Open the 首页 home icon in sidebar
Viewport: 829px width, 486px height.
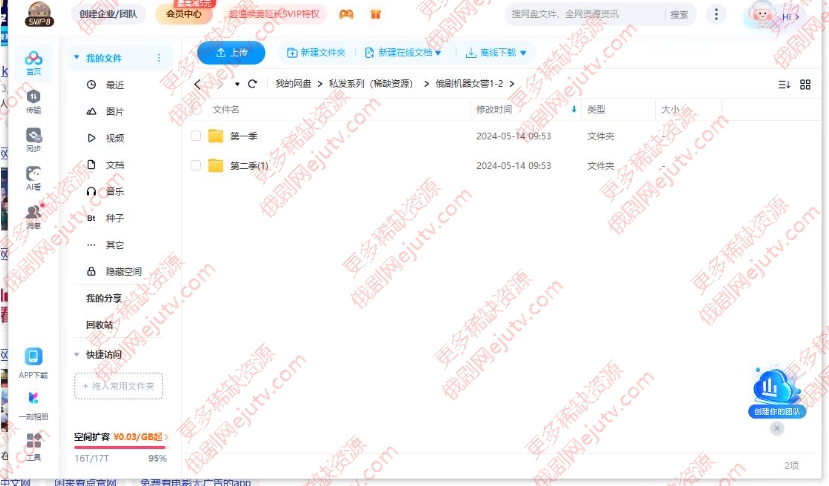click(33, 63)
